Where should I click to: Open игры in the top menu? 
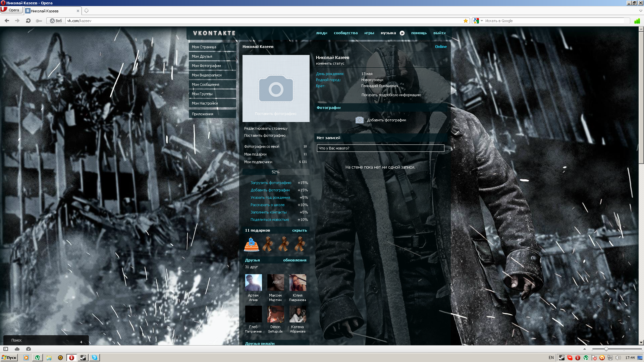coord(369,33)
